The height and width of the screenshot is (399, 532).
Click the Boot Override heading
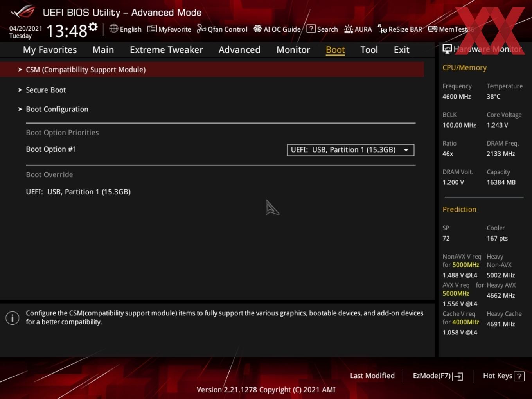coord(49,175)
